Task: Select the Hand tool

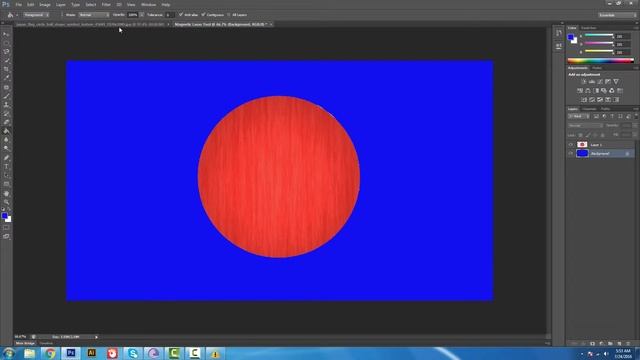Action: tap(6, 193)
